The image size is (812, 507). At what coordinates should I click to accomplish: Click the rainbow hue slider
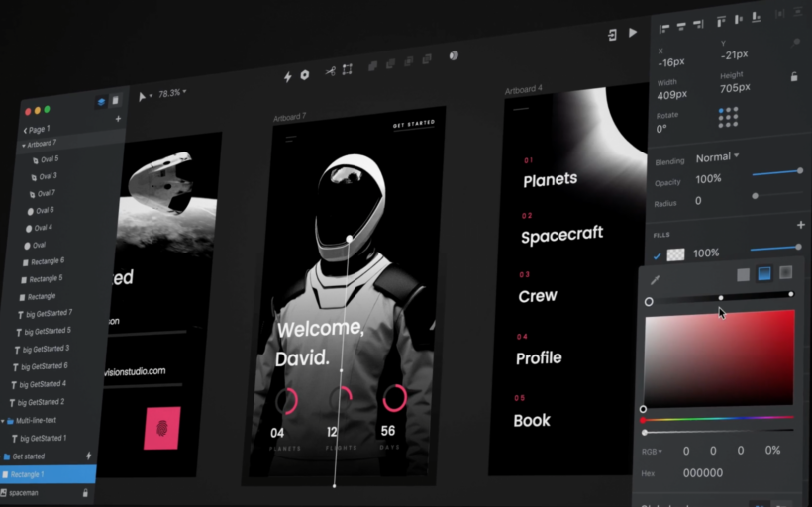(718, 420)
